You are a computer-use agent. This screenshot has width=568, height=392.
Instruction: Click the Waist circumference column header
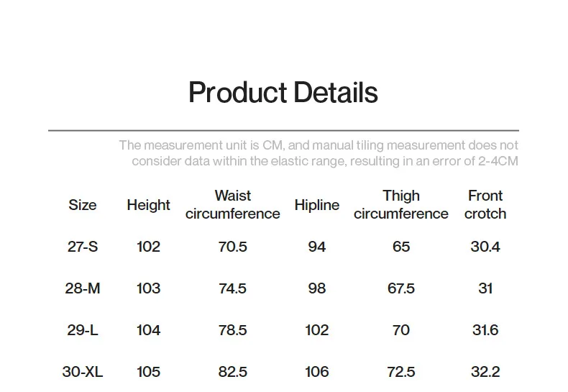click(232, 205)
